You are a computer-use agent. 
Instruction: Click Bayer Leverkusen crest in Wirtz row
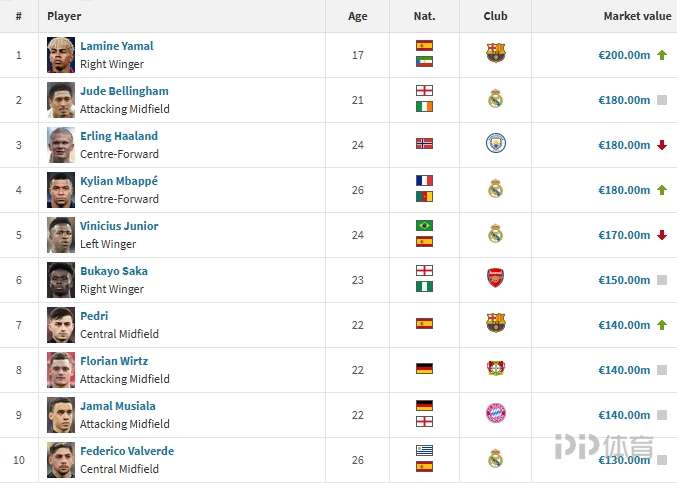[496, 368]
